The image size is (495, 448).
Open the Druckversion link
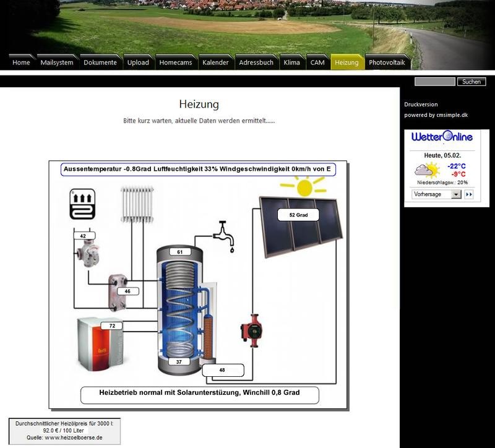421,105
